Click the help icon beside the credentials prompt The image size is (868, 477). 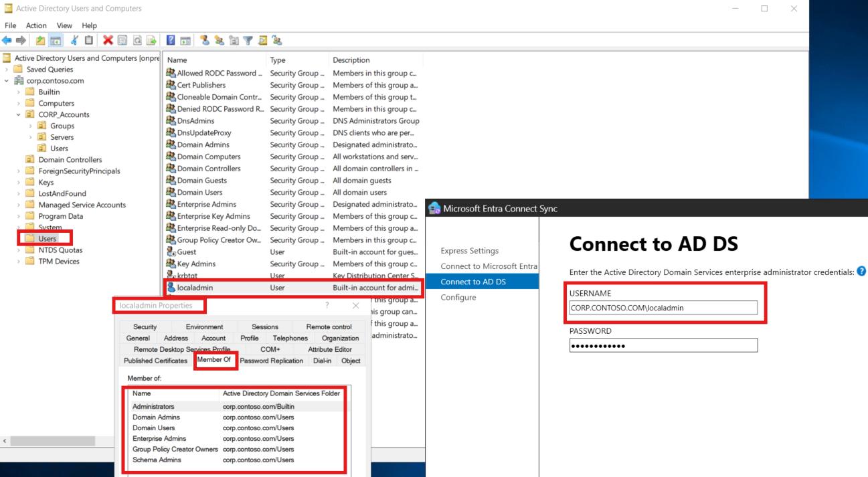click(861, 272)
